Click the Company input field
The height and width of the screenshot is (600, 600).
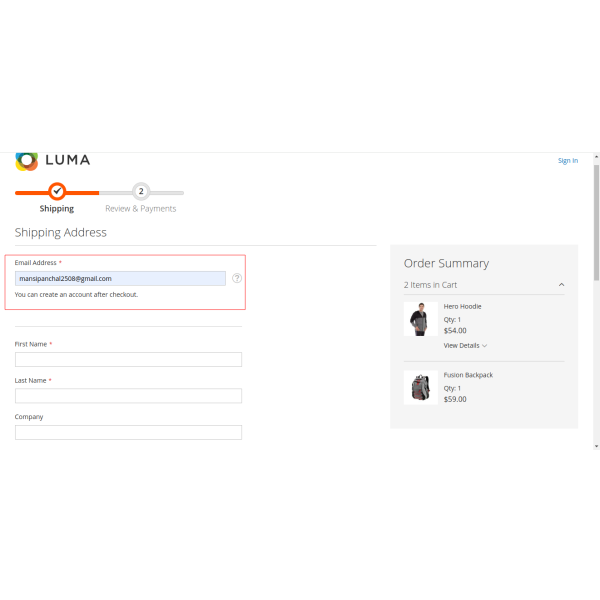128,432
